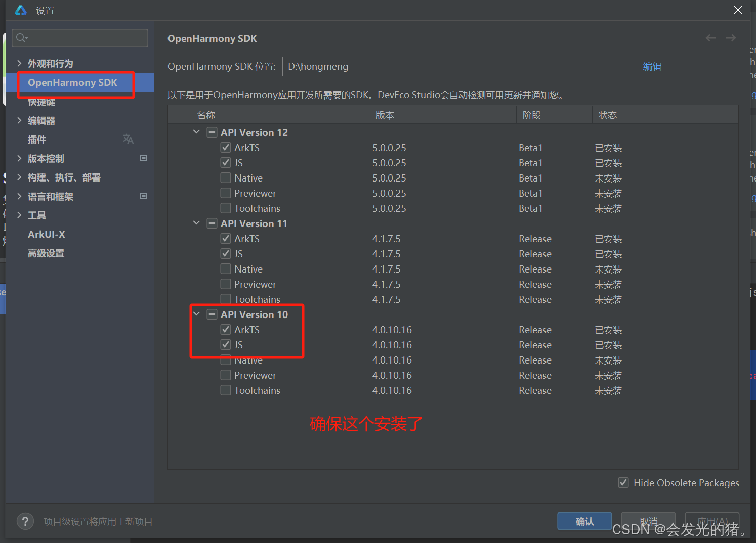Check Toolchains under API Version 10

click(226, 390)
